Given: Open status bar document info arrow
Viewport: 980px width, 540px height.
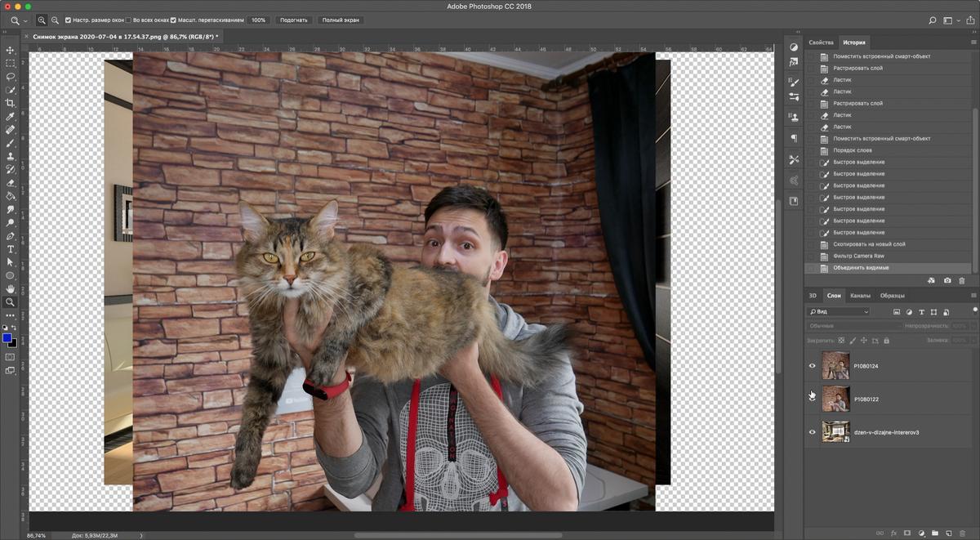Looking at the screenshot, I should point(141,535).
